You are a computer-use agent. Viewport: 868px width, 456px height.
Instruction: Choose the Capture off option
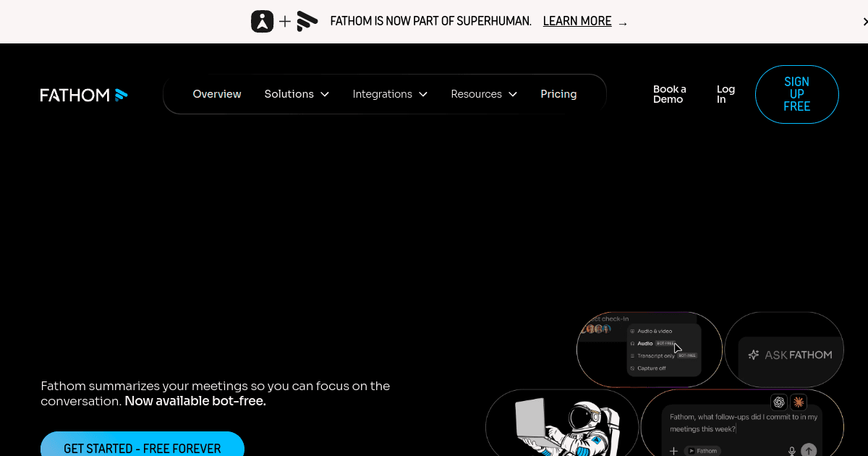pos(648,368)
